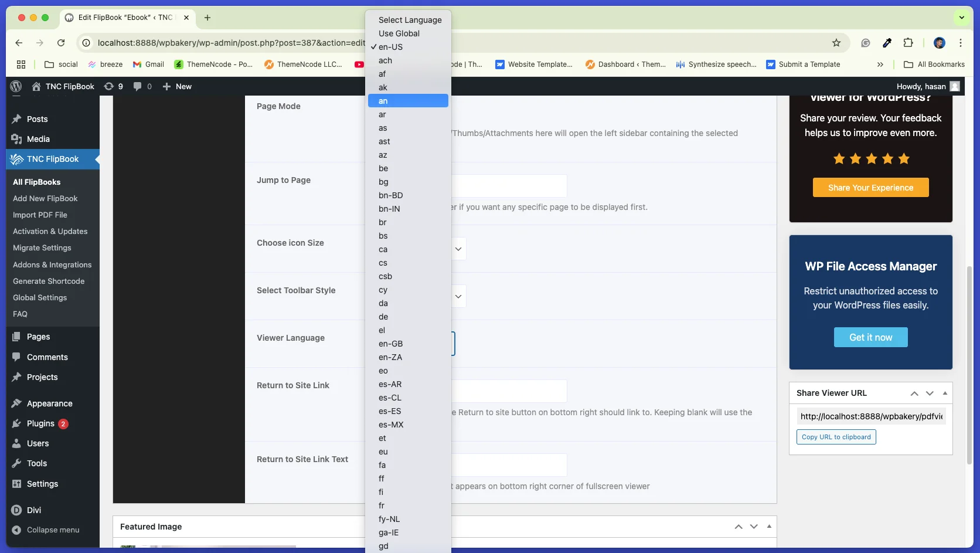Click the Grammarly extension icon in the toolbar

point(865,43)
